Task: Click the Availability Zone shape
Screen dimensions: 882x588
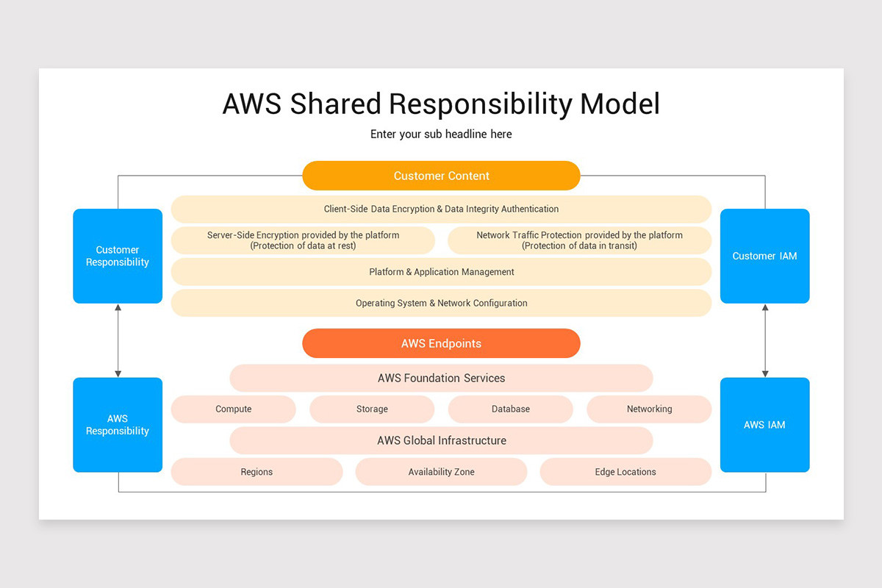Action: (441, 471)
